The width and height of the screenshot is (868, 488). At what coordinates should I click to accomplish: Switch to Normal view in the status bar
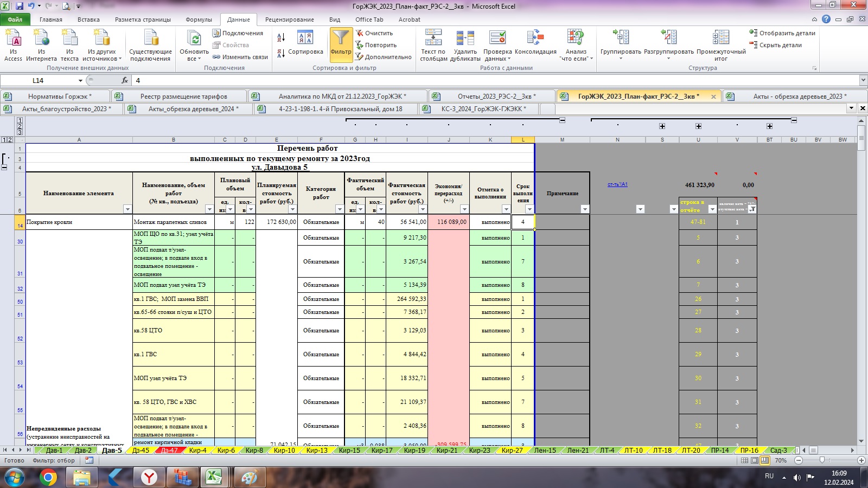point(745,460)
